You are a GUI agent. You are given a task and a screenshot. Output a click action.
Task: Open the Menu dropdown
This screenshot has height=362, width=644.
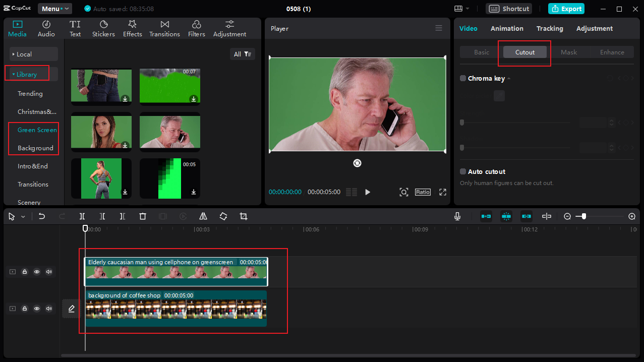(54, 9)
